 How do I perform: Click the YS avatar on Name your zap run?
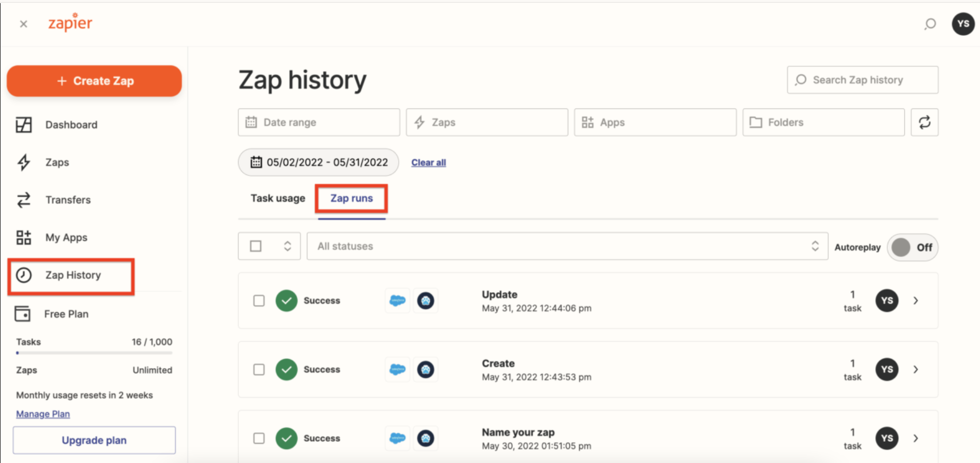(x=887, y=439)
